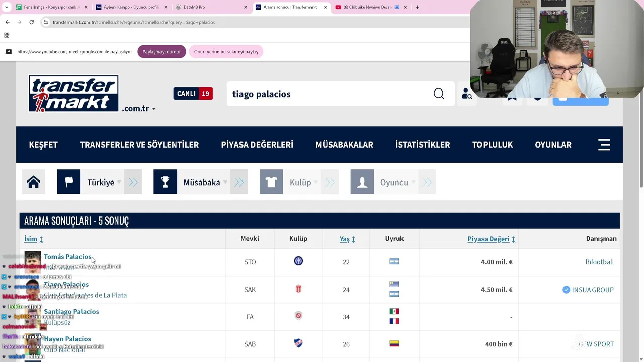Click the 4.50 mil. € market value
Image resolution: width=644 pixels, height=362 pixels.
pos(497,290)
